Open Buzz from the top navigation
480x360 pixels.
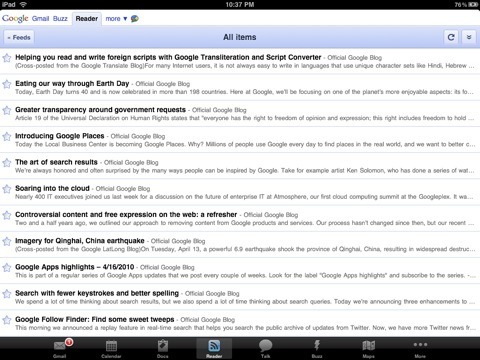[60, 19]
